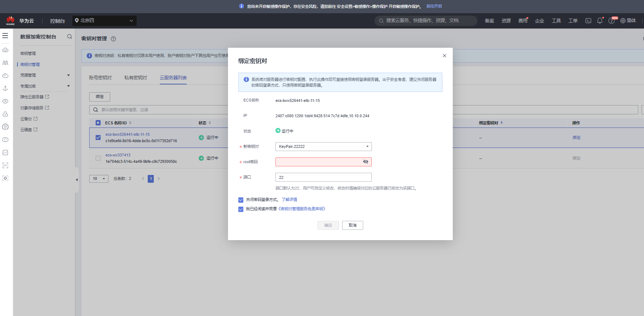Viewport: 644px width, 316px height.
Task: Sort by 状态 column
Action: [210, 123]
